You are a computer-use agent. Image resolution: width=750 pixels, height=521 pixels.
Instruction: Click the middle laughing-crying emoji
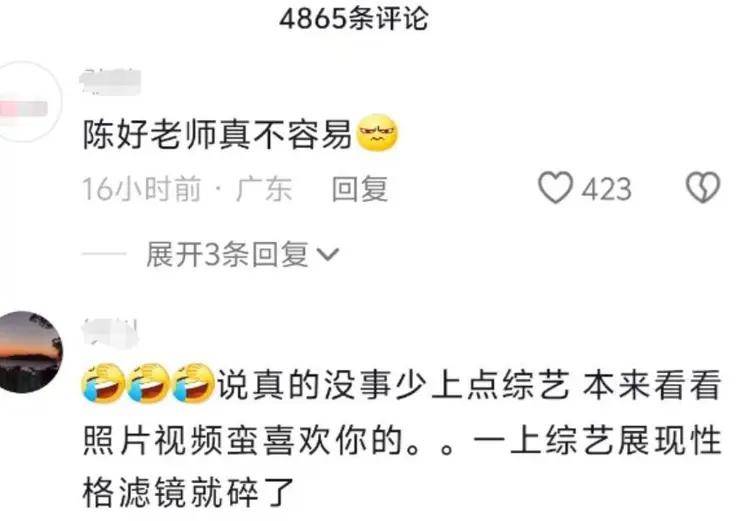148,382
